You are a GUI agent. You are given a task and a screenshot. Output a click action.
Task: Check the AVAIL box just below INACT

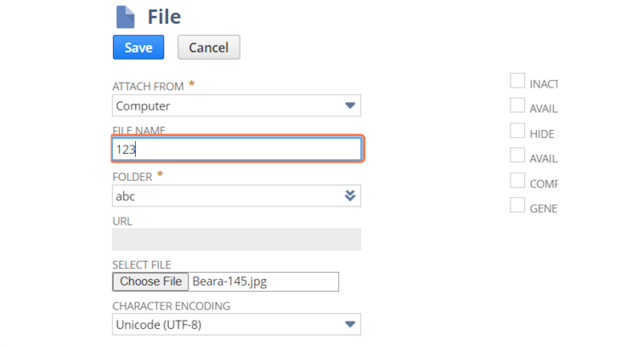tap(517, 105)
